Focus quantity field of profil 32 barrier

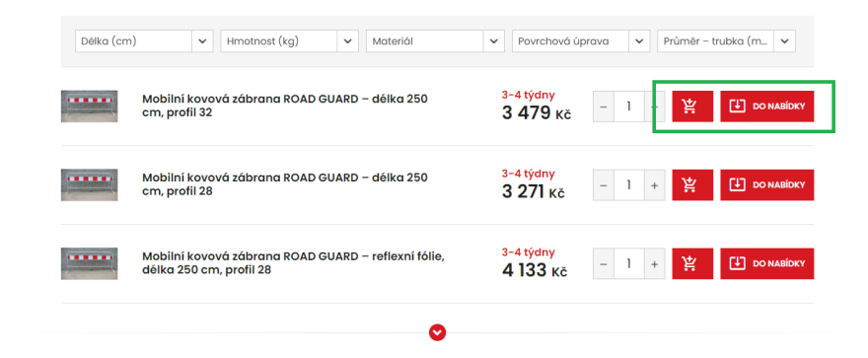pyautogui.click(x=629, y=107)
